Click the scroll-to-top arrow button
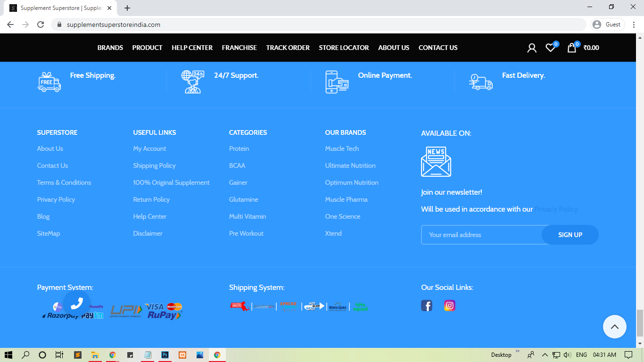Viewport: 644px width, 362px height. 615,327
